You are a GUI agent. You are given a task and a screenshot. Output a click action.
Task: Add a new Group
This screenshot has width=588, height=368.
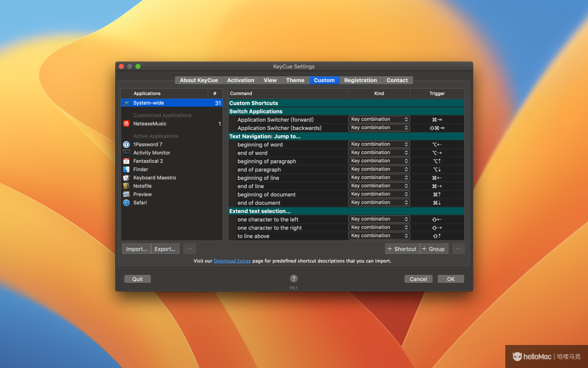(434, 249)
